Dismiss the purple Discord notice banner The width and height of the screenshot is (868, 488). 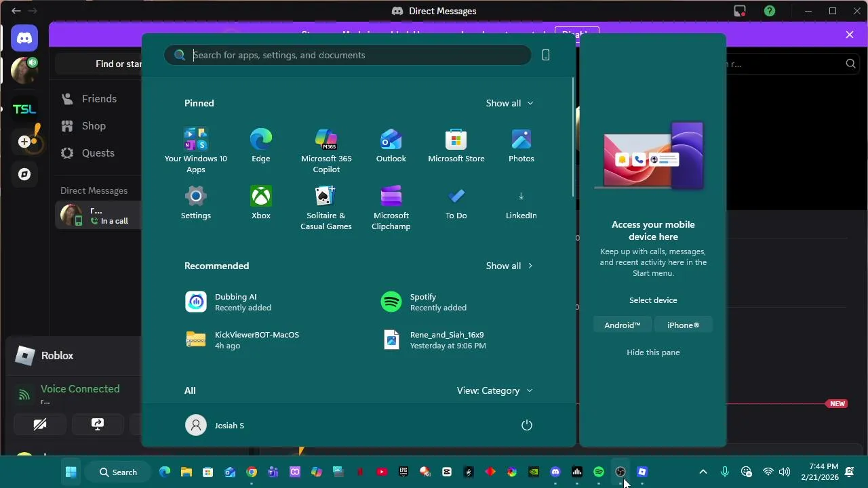850,35
